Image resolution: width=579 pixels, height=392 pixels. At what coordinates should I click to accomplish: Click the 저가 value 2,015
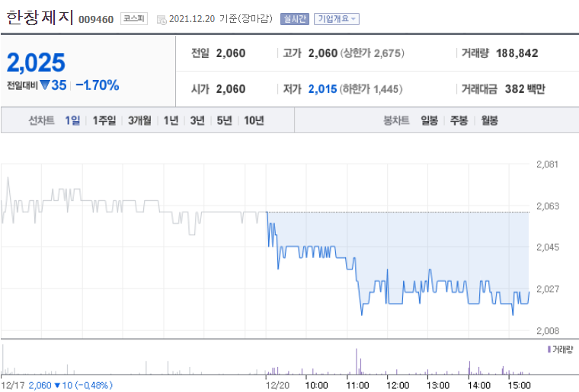(x=322, y=89)
